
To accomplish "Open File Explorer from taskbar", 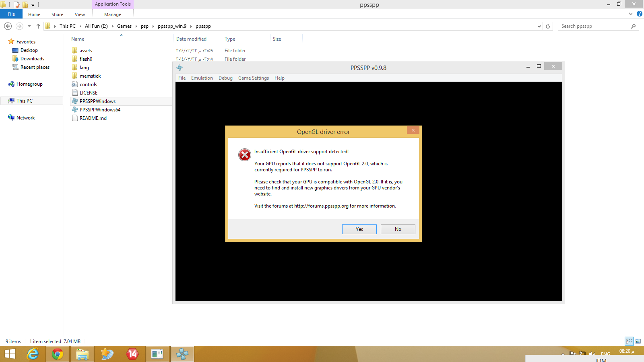I will [83, 354].
